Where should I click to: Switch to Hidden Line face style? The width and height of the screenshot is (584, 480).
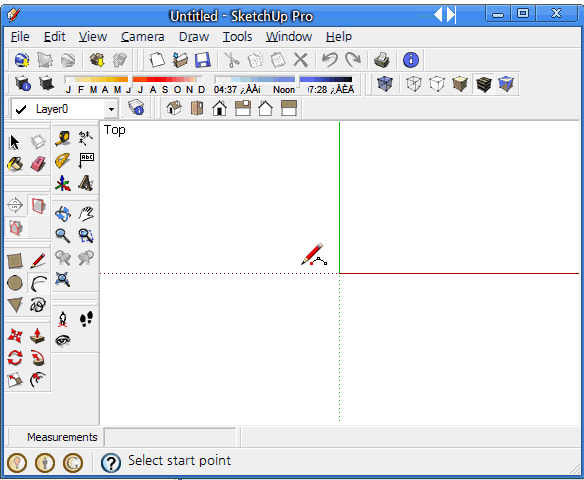pos(437,84)
